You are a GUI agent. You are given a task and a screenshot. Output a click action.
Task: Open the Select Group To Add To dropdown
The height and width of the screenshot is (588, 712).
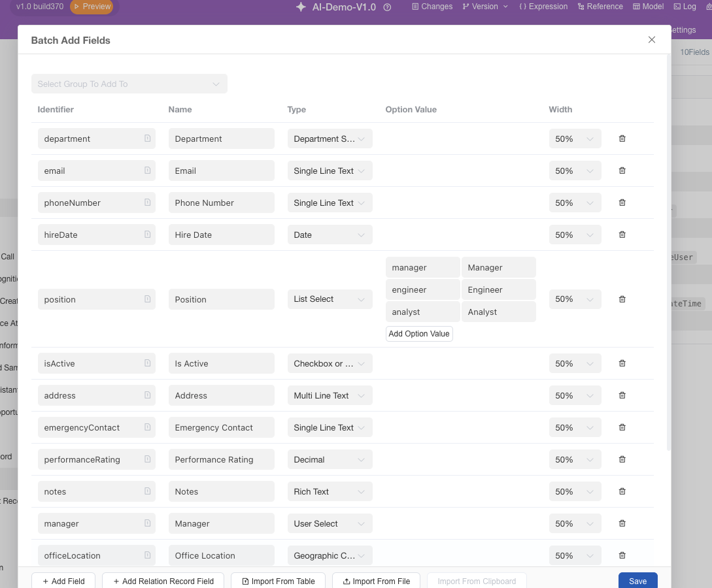click(129, 84)
